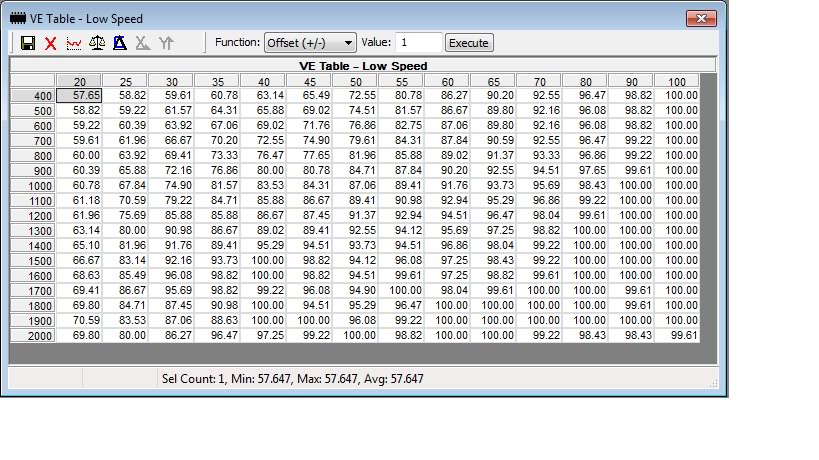Click cell 81.57 in row 1000

tap(217, 185)
